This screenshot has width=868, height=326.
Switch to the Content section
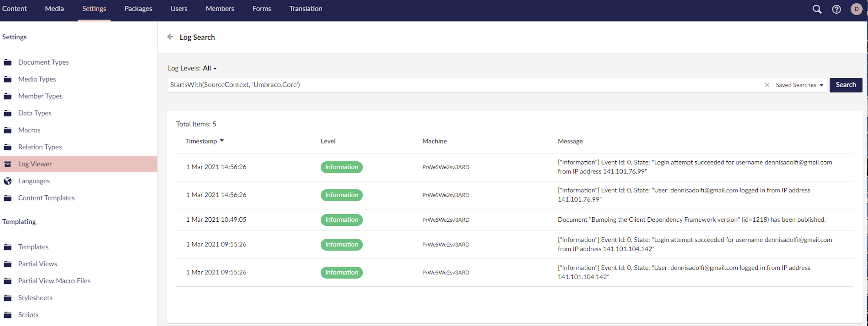click(14, 9)
